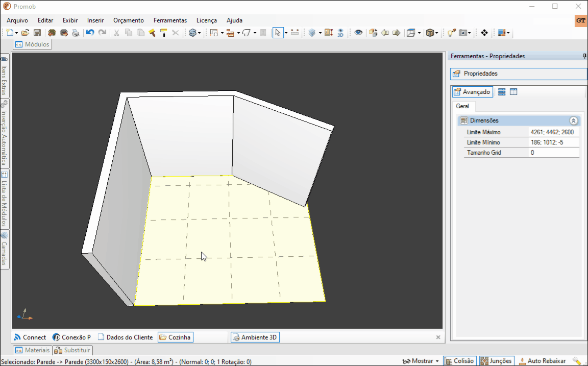The height and width of the screenshot is (366, 588).
Task: Click the scissors Cut icon
Action: point(116,33)
